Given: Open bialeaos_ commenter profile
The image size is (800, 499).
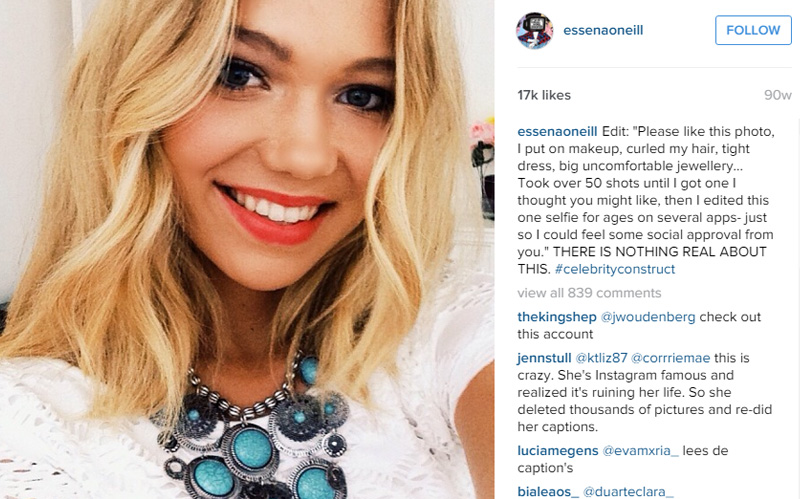Looking at the screenshot, I should point(548,491).
